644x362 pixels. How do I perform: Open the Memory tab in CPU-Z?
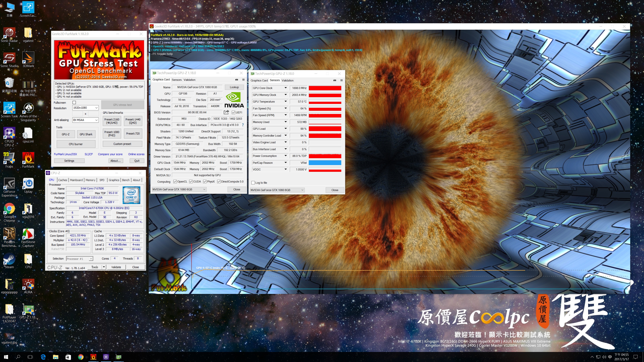(90, 180)
